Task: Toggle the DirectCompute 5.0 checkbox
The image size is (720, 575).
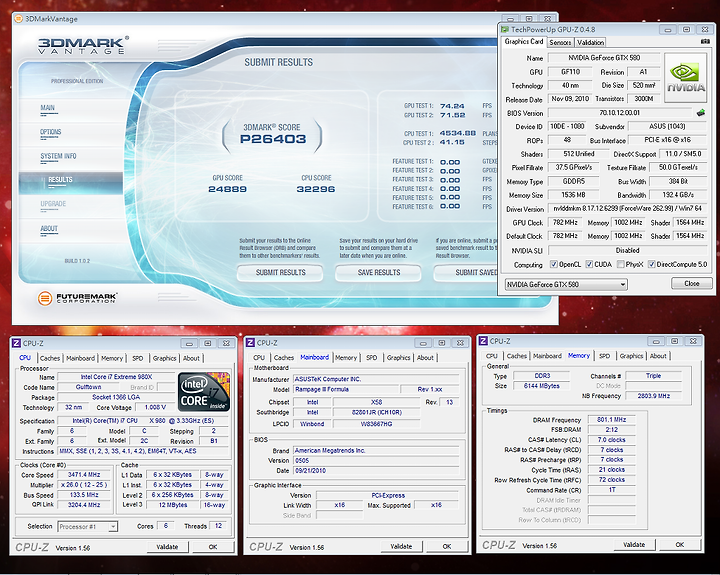Action: tap(651, 265)
